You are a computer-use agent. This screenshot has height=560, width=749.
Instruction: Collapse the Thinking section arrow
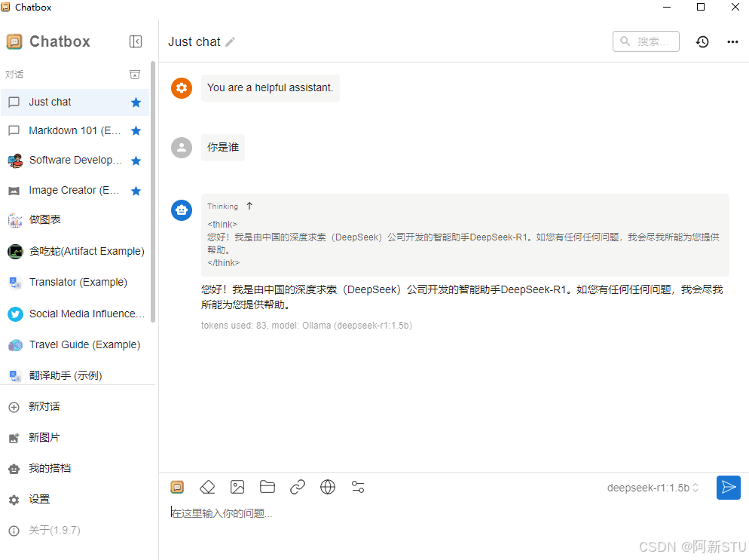pyautogui.click(x=249, y=206)
